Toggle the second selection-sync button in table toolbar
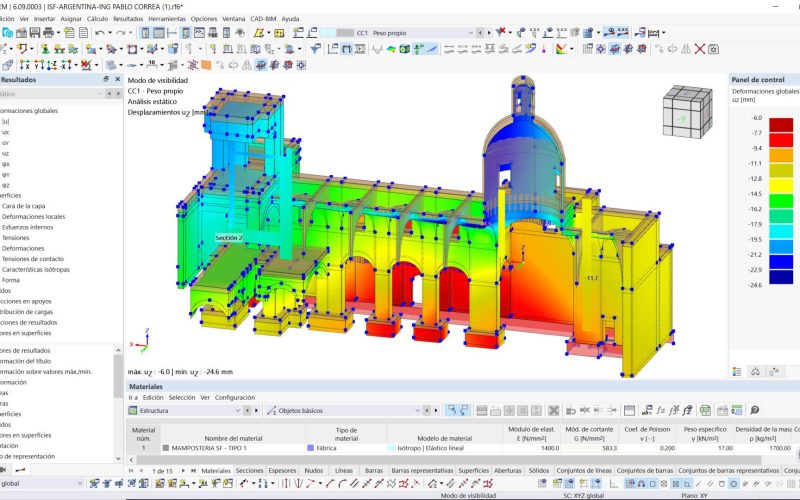This screenshot has width=800, height=500. (x=464, y=410)
